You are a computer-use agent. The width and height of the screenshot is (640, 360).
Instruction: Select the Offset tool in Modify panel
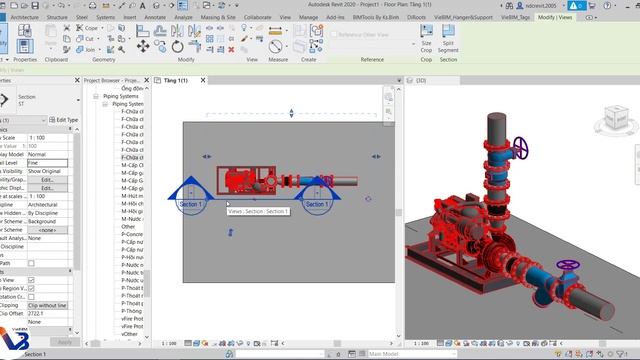pos(160,30)
